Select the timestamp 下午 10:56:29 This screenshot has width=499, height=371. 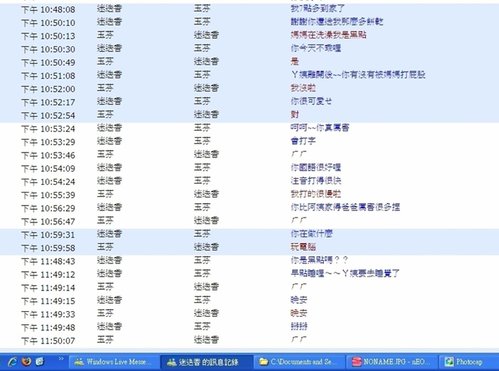[48, 209]
